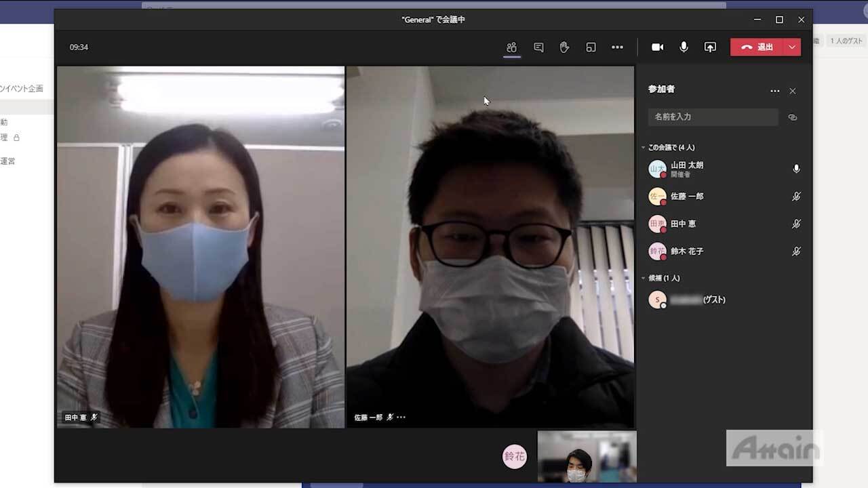868x488 pixels.
Task: Select participant 鈴木 花子 in the list
Action: (687, 251)
